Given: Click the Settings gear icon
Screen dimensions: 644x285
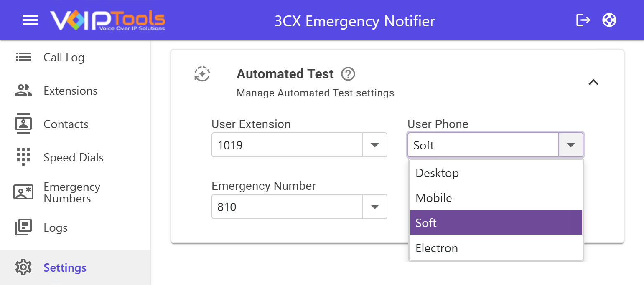Looking at the screenshot, I should click(x=23, y=267).
